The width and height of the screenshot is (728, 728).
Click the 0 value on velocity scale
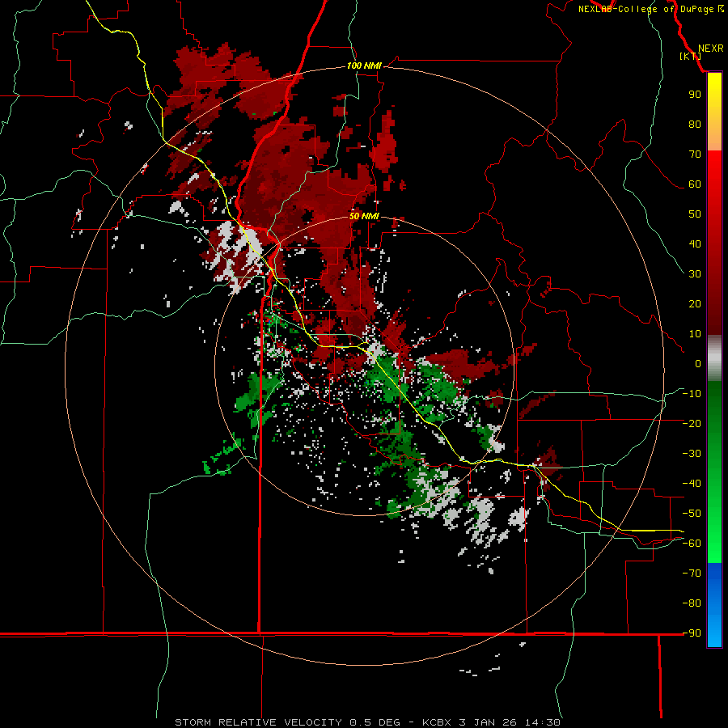click(x=698, y=363)
